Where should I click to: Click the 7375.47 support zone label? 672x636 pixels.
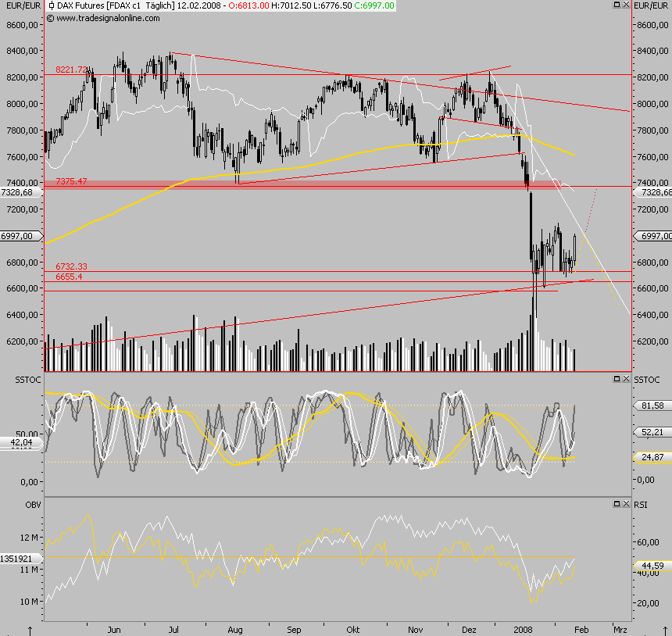[71, 181]
